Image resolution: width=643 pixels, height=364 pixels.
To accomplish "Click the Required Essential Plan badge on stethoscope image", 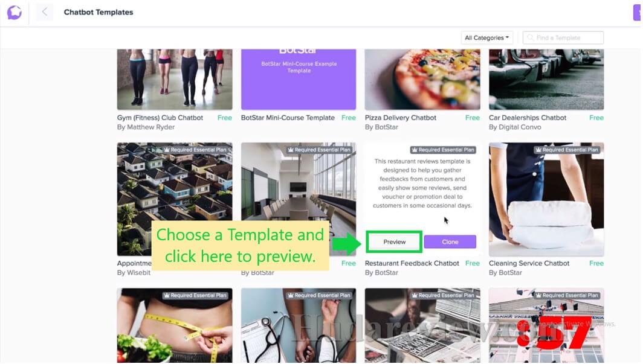I will [320, 295].
